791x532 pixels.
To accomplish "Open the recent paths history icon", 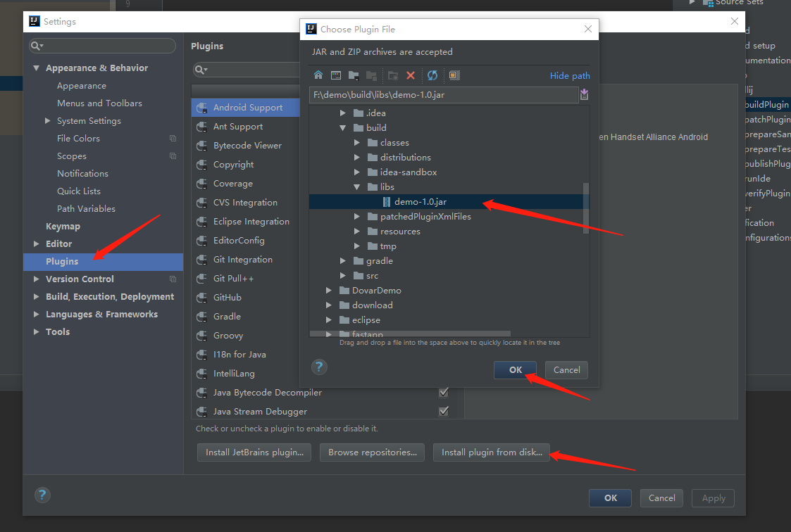I will [584, 94].
